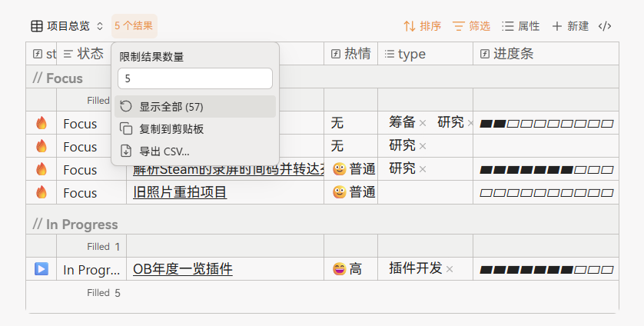Open the 排序 sort options
644x326 pixels.
coord(423,26)
